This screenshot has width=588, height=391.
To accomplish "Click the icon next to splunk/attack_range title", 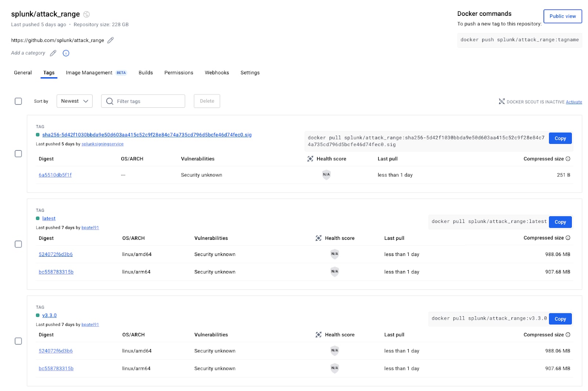I will pyautogui.click(x=86, y=14).
